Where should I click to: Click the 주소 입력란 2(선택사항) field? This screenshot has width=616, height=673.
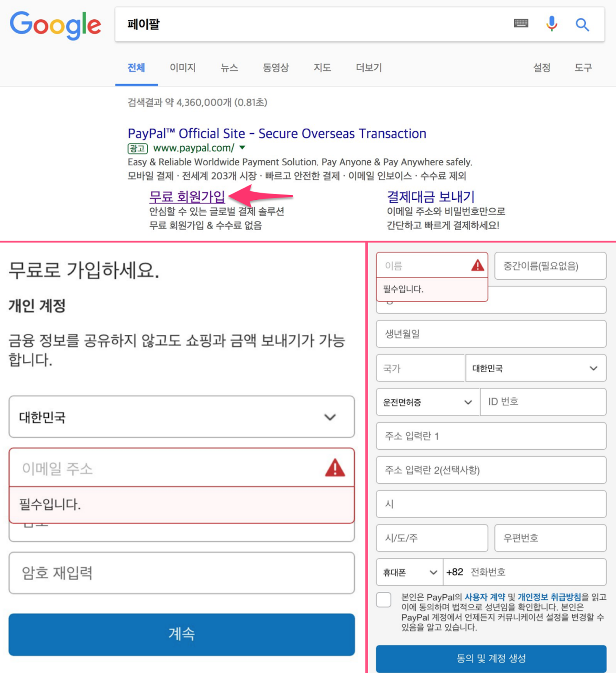(491, 470)
